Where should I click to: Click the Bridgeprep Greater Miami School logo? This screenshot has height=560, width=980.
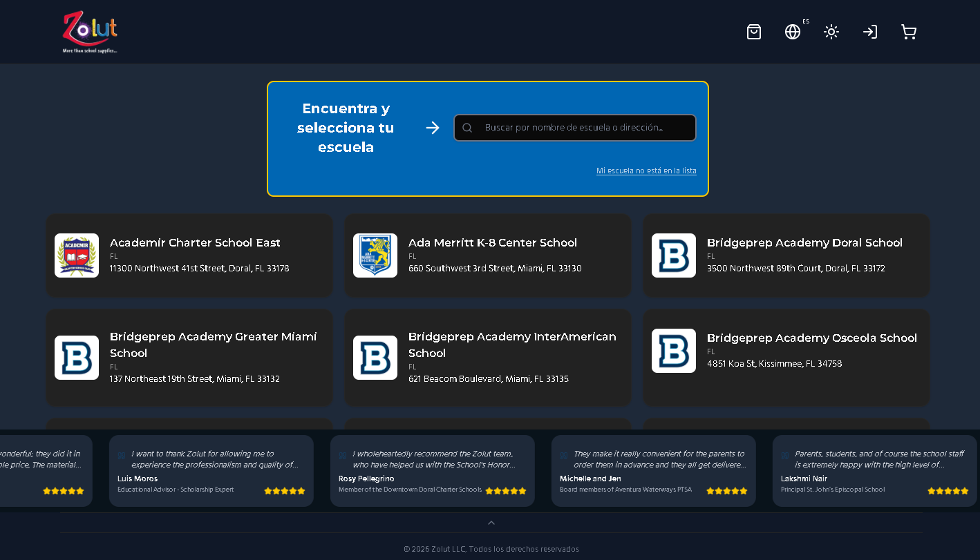click(77, 358)
